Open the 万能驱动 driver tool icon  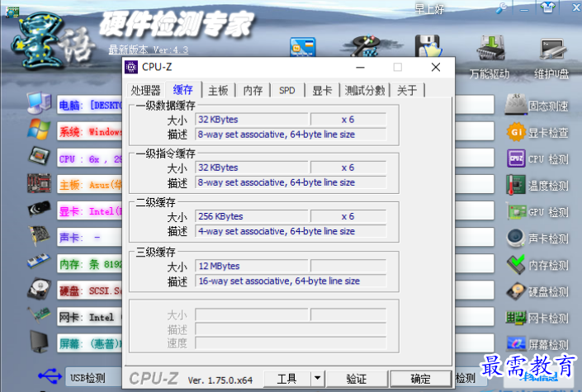point(491,48)
